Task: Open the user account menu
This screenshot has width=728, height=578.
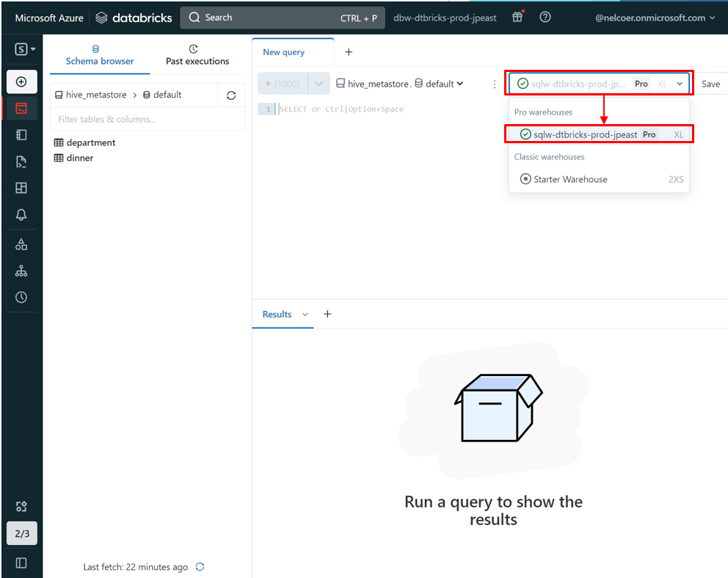Action: coord(655,18)
